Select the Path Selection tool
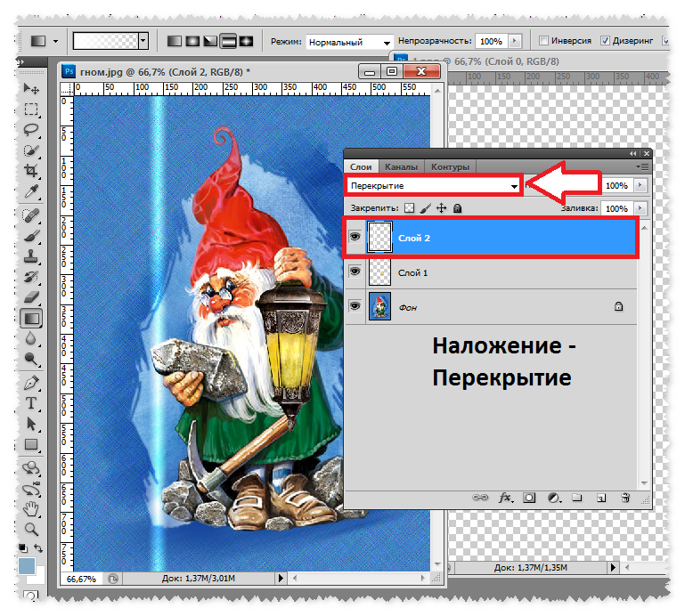 pyautogui.click(x=31, y=424)
